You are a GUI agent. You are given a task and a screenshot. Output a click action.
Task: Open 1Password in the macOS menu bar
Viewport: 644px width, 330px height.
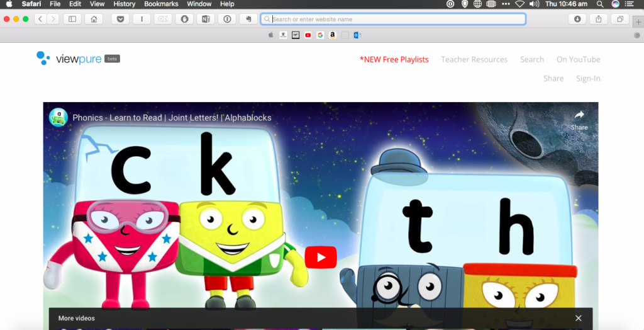click(450, 4)
